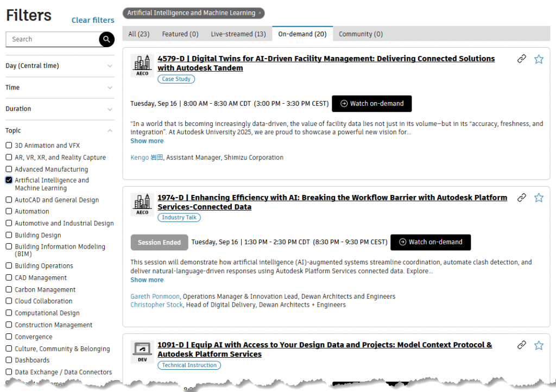Check Automotive and Industrial Design
Viewport: 556px width, 392px height.
coord(9,223)
